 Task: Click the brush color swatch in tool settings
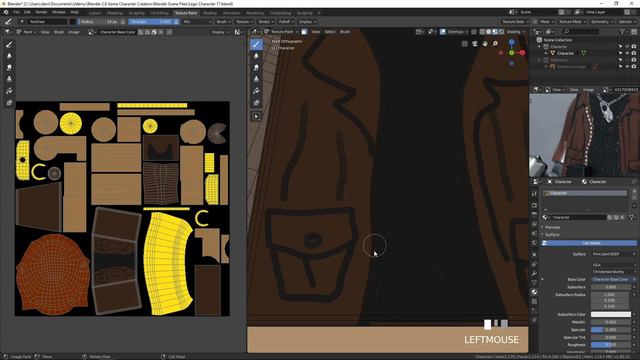tap(73, 22)
